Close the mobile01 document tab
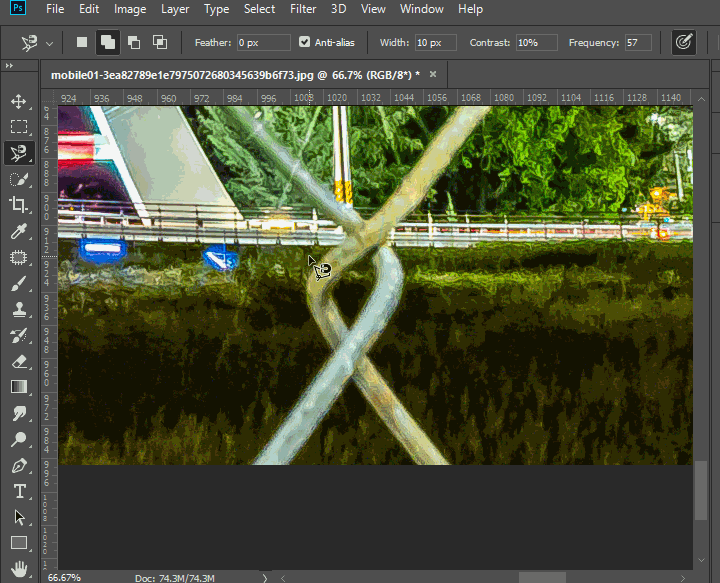The height and width of the screenshot is (583, 720). tap(432, 74)
